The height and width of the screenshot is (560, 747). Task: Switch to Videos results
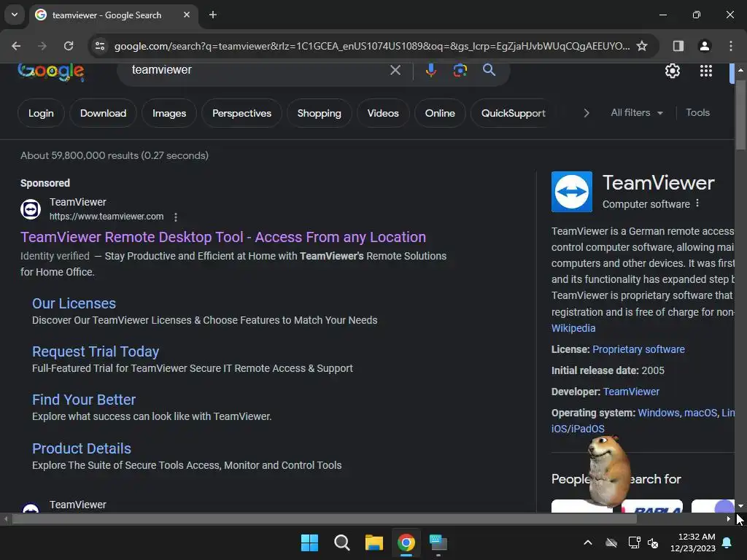click(x=383, y=113)
